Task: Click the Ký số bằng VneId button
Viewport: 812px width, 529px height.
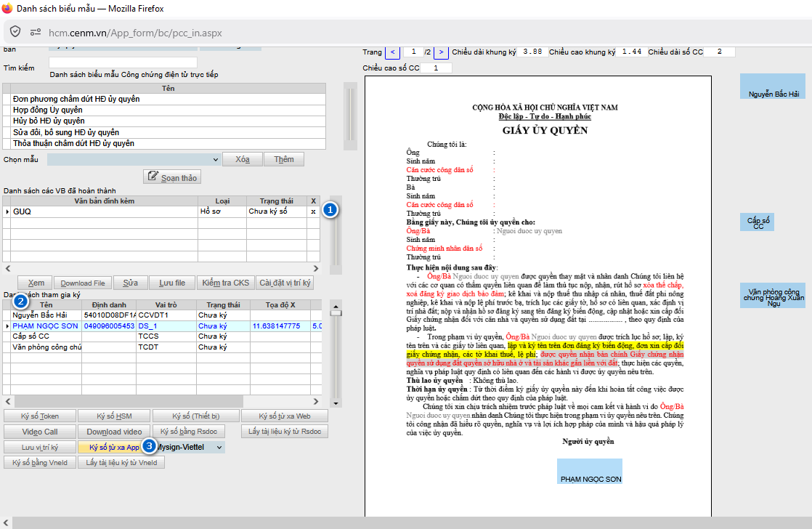Action: [40, 463]
